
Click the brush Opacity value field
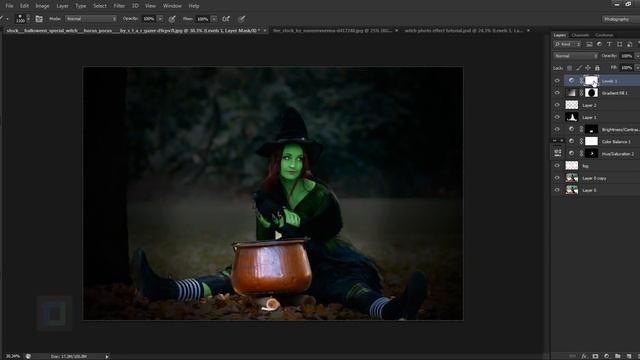(x=149, y=19)
